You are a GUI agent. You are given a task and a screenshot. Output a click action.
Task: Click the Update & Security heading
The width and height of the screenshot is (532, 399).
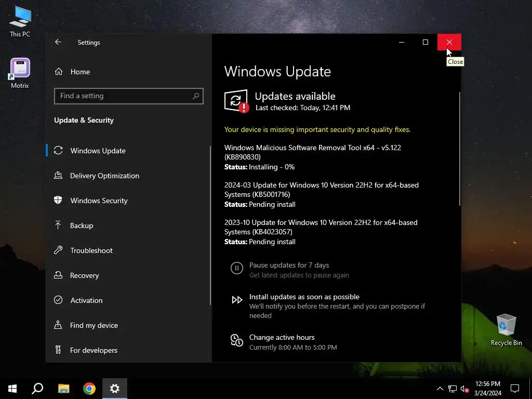84,120
